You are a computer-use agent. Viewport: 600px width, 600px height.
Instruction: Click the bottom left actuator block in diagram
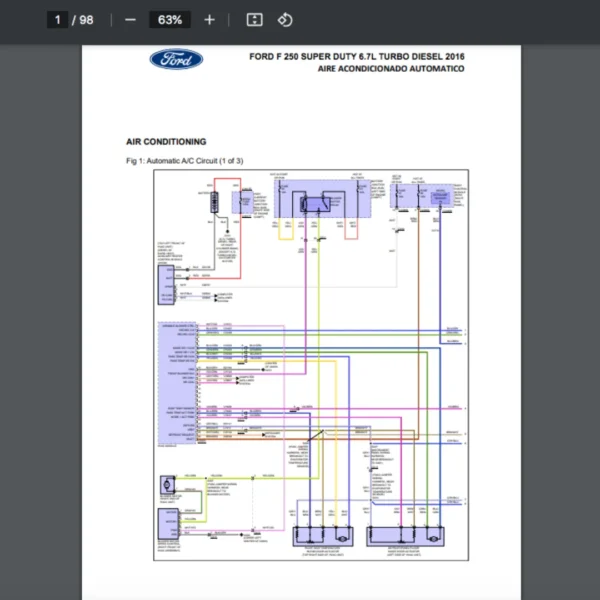click(x=322, y=534)
